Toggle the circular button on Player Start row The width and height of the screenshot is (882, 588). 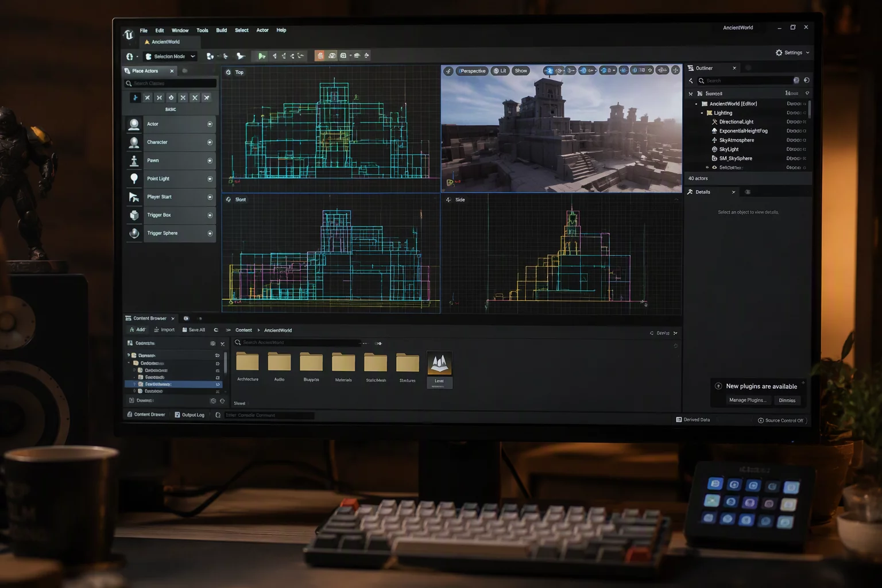210,197
